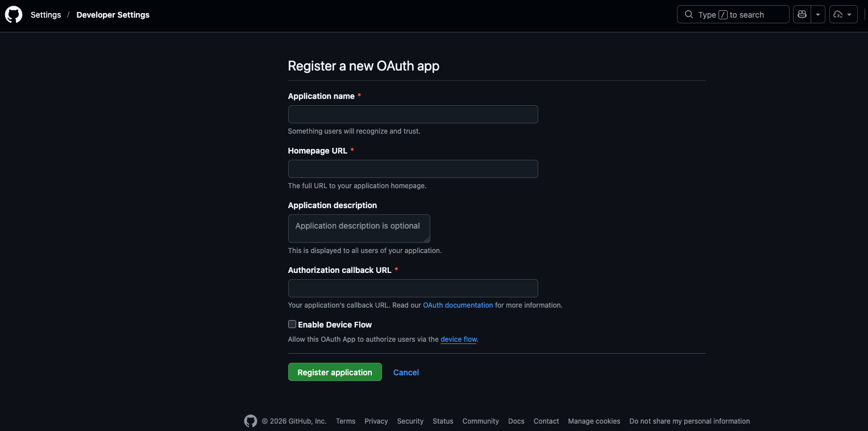Open the OAuth documentation link

tap(458, 305)
